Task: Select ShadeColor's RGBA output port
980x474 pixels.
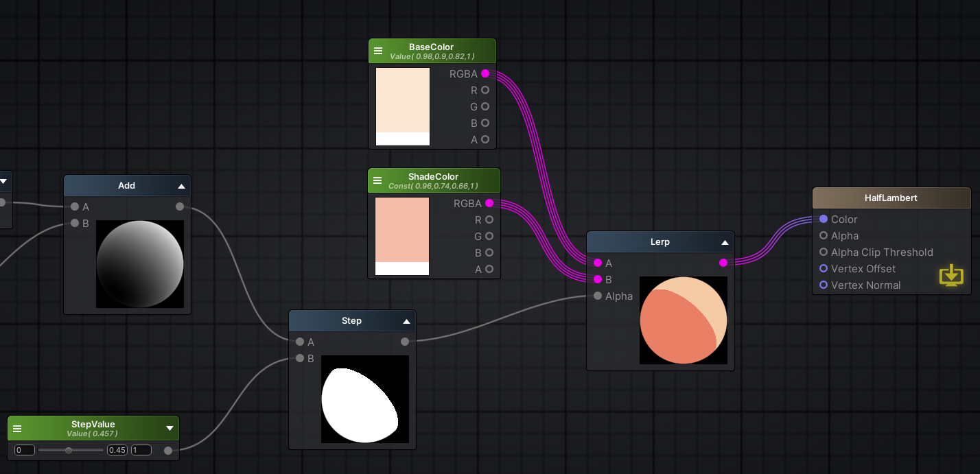Action: tap(489, 203)
